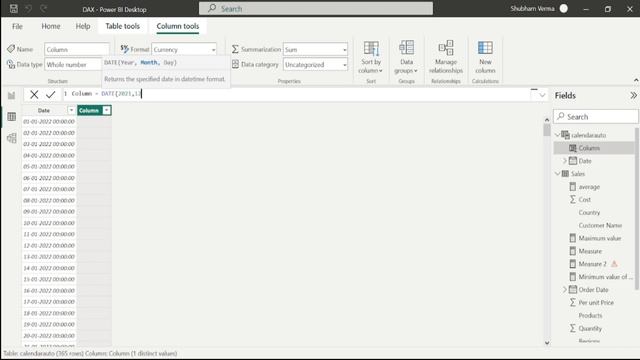Select the Customer Name field
Viewport: 640px width, 360px height.
pos(600,225)
